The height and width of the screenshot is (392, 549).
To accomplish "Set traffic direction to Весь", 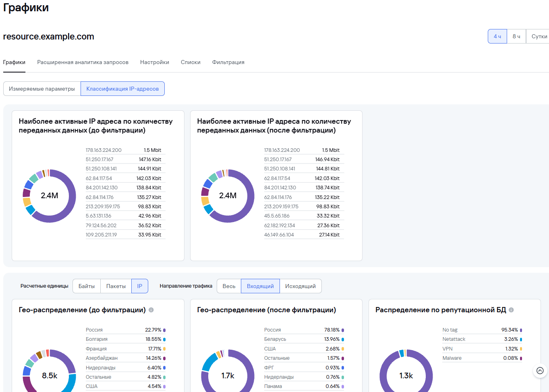I will [x=229, y=286].
